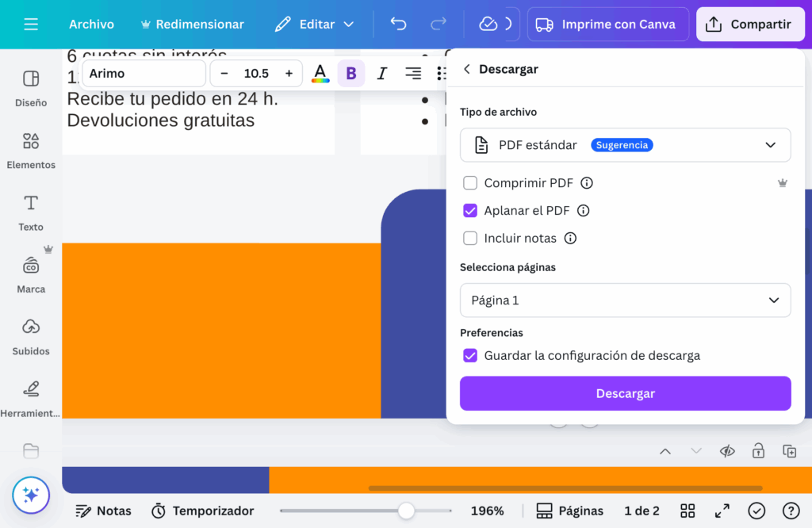The image size is (812, 528).
Task: Click the undo arrow icon
Action: (x=398, y=25)
